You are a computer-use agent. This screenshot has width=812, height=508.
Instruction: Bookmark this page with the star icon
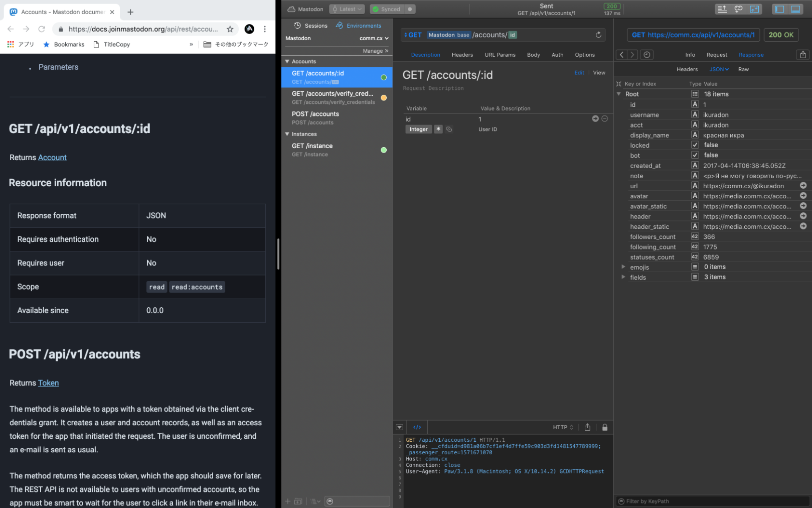[x=230, y=29]
